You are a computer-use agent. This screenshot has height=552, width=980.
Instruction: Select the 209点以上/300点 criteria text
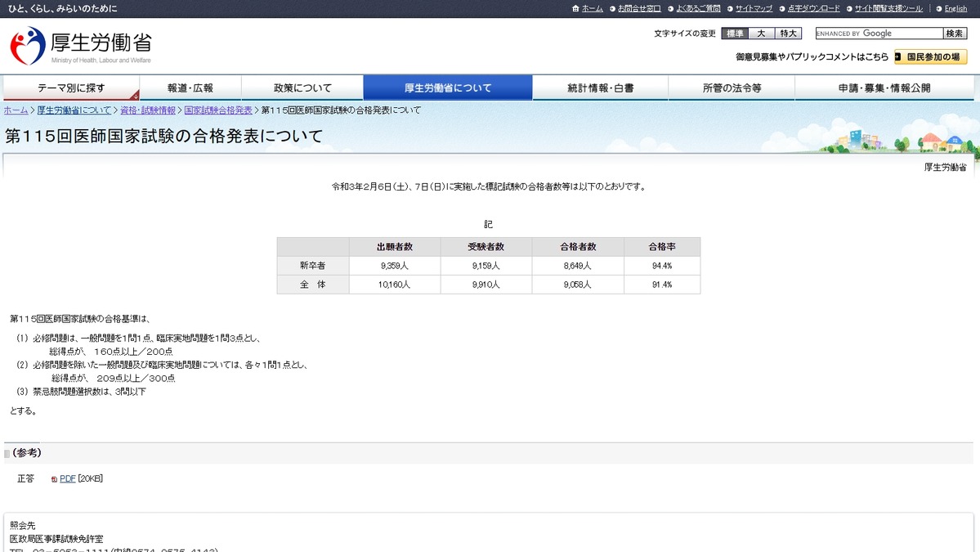[136, 378]
